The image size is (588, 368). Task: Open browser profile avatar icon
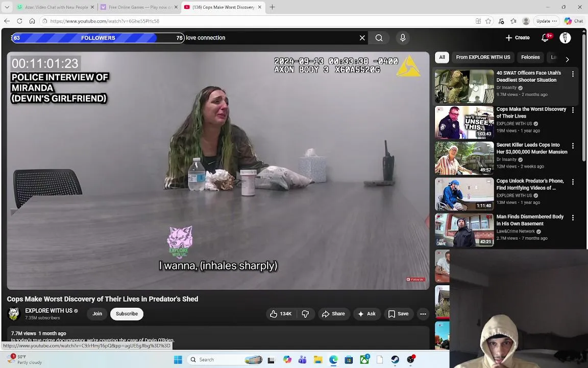click(x=526, y=21)
